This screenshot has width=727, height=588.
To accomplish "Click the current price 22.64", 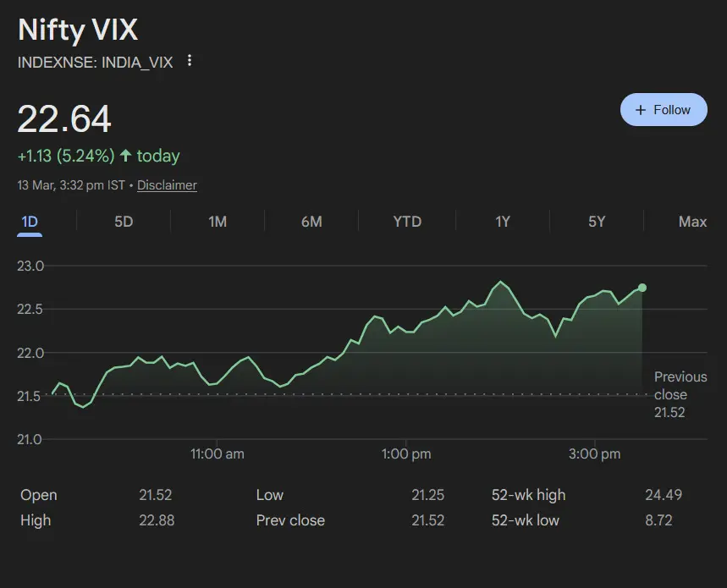I will tap(64, 119).
